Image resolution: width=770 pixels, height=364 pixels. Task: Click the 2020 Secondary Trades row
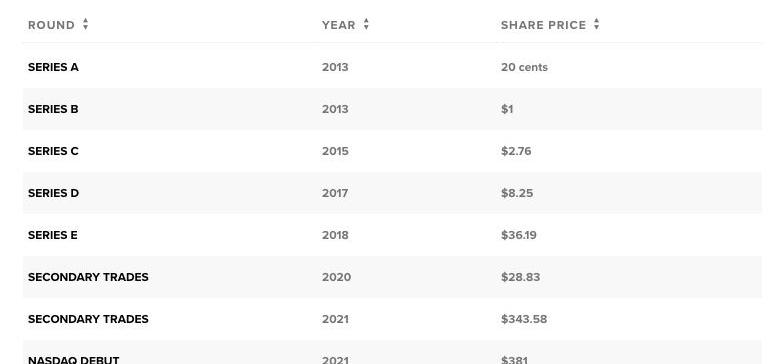coord(392,277)
